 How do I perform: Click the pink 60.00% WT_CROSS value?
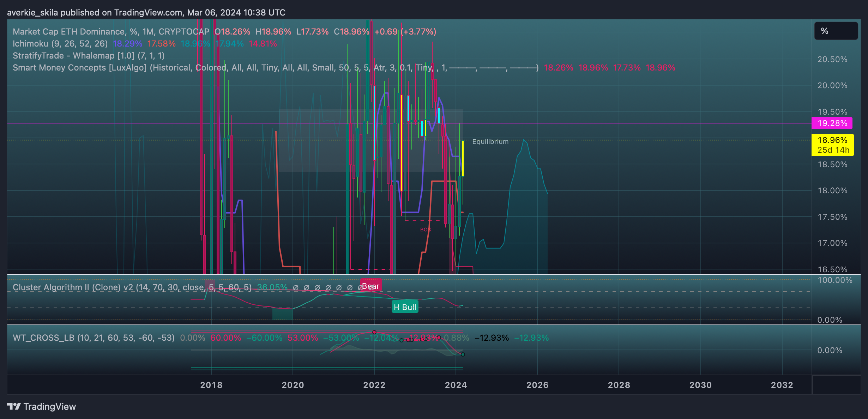tap(226, 338)
